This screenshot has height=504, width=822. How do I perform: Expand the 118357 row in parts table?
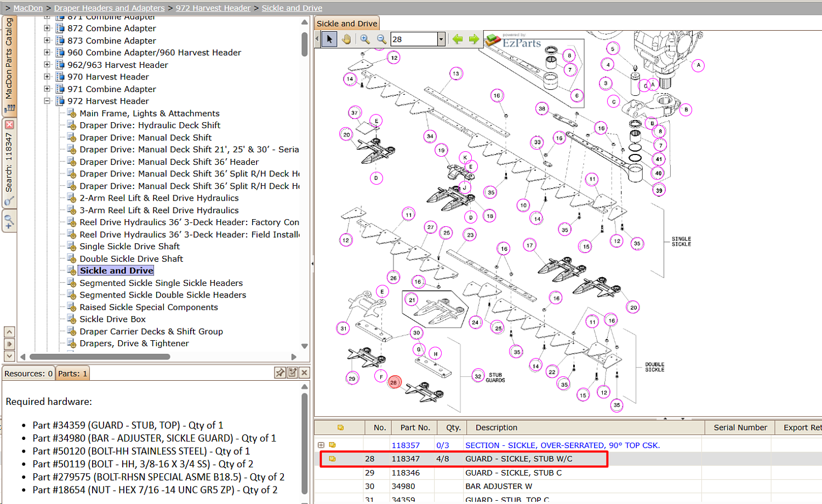pos(321,445)
